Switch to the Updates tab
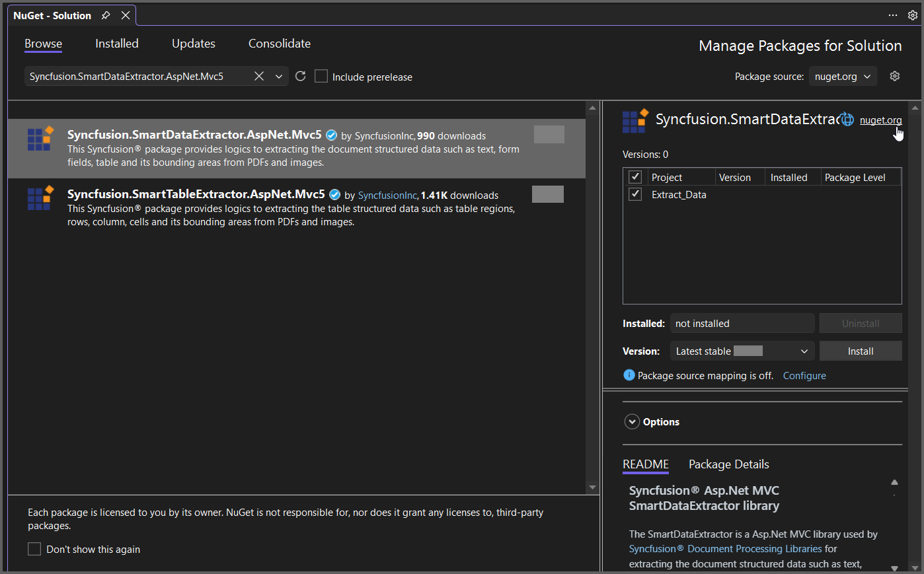 coord(194,44)
